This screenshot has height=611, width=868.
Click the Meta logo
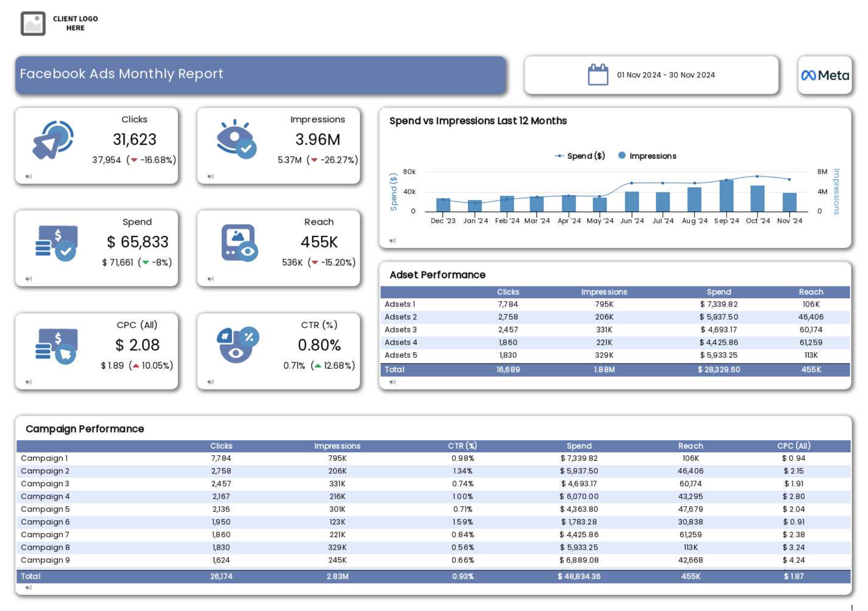825,75
